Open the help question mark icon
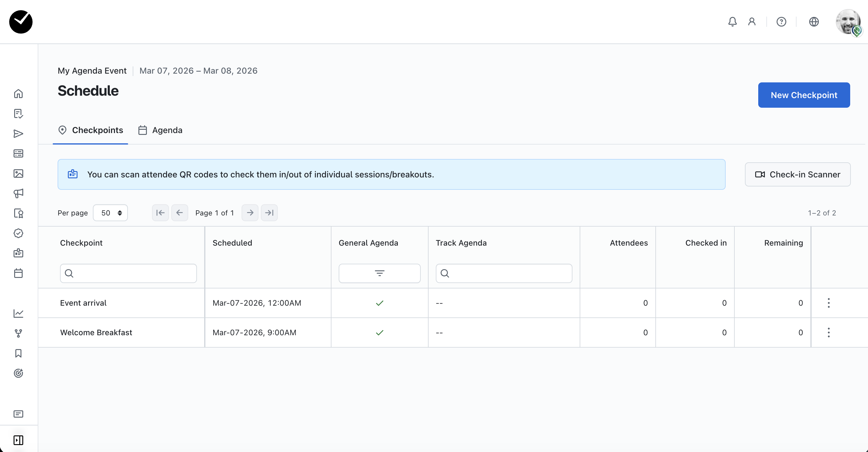 click(x=781, y=22)
